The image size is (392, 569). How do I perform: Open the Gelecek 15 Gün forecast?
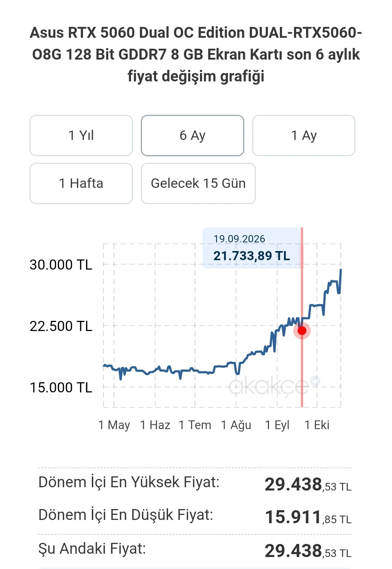(198, 183)
